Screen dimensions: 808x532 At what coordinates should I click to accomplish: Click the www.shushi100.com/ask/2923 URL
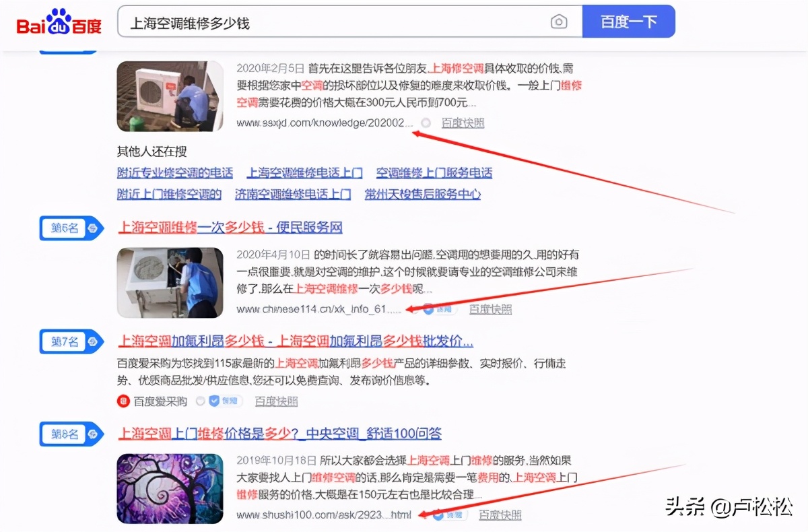point(324,515)
